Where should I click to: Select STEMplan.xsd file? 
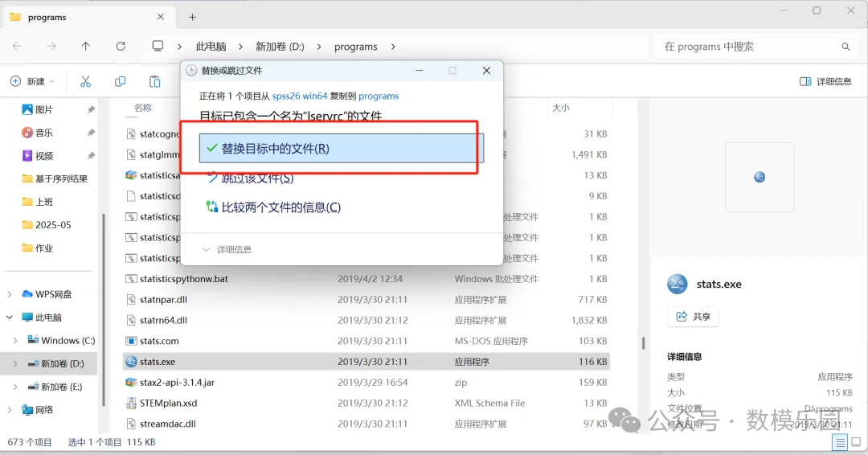168,403
